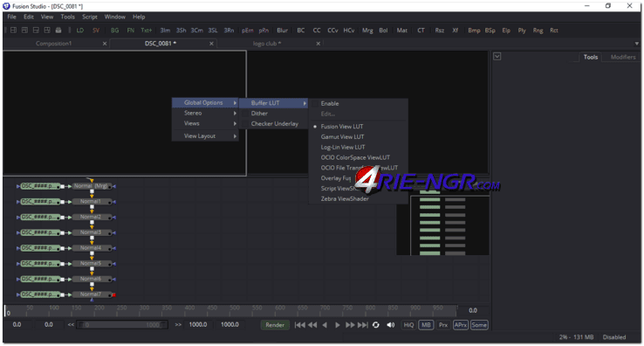Viewport: 644px width, 346px height.
Task: Toggle the APrx auto proxy button
Action: 461,325
